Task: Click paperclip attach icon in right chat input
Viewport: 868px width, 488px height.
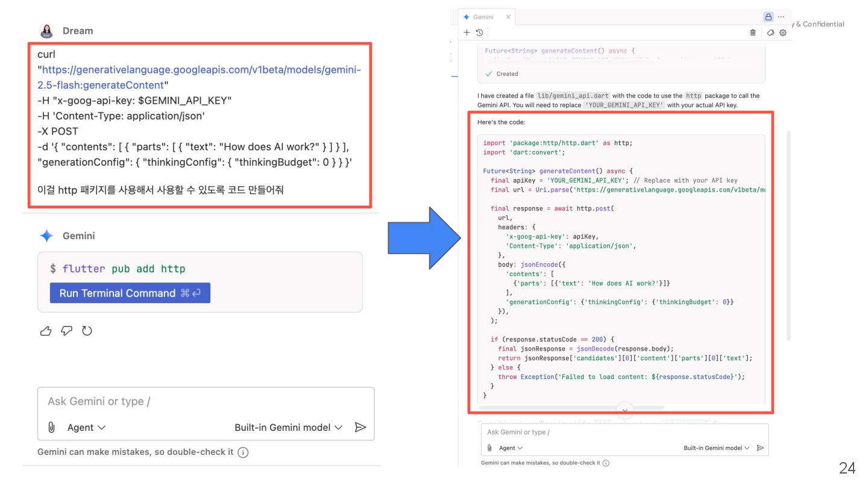Action: tap(489, 448)
